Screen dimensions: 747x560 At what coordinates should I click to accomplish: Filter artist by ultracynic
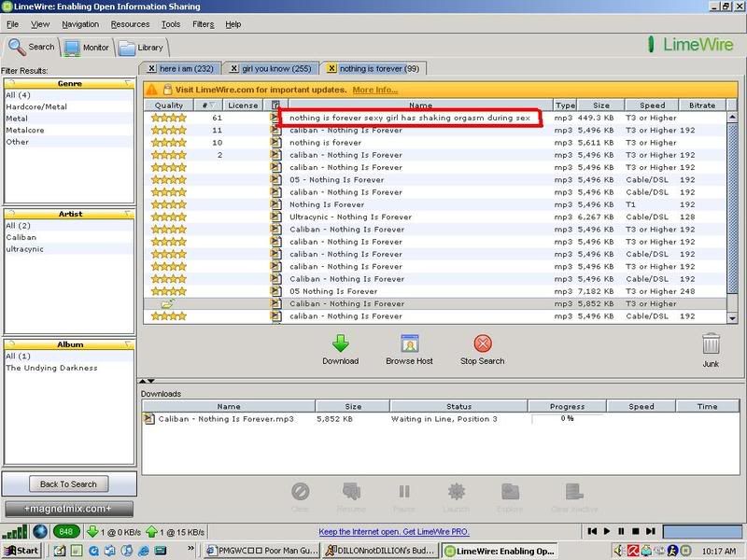point(69,249)
